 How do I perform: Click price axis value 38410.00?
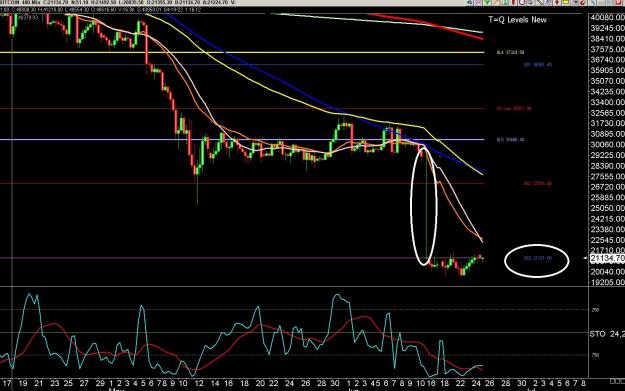pyautogui.click(x=607, y=39)
